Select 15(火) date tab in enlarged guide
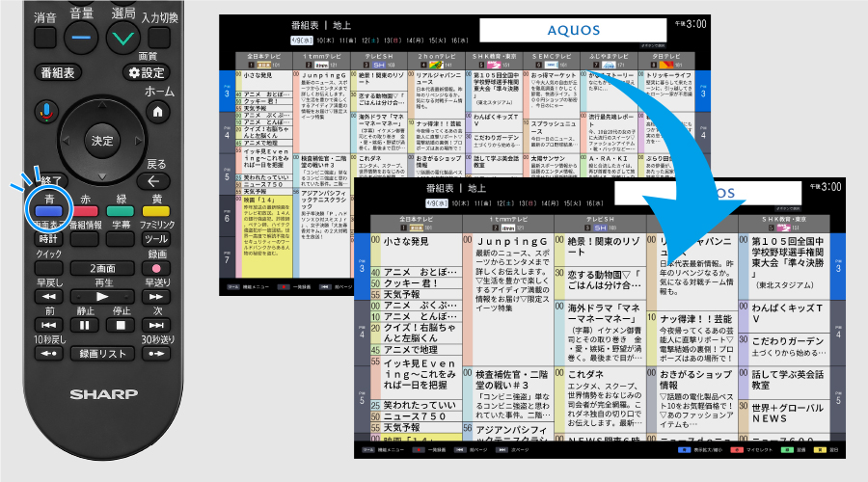Screen dimensions: 868x482 click(573, 203)
